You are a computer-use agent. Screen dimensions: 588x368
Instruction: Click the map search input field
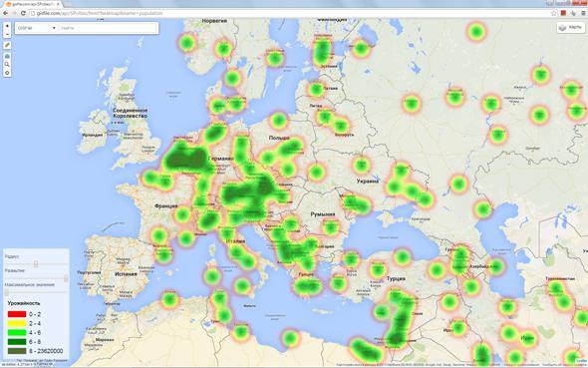(108, 28)
